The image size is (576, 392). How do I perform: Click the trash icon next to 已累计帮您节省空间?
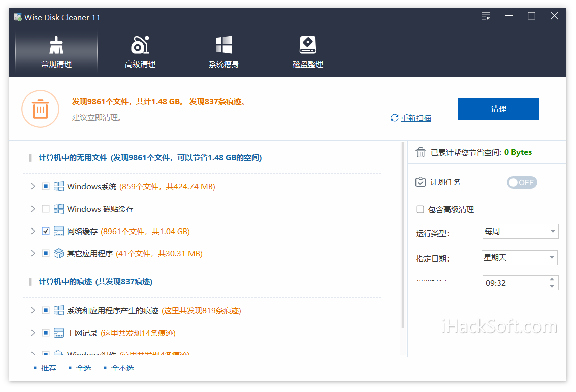421,152
